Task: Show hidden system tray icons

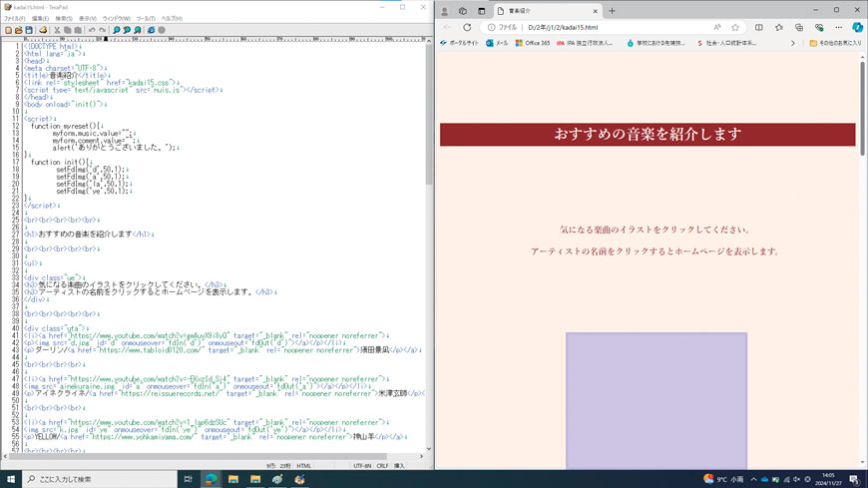Action: 753,480
